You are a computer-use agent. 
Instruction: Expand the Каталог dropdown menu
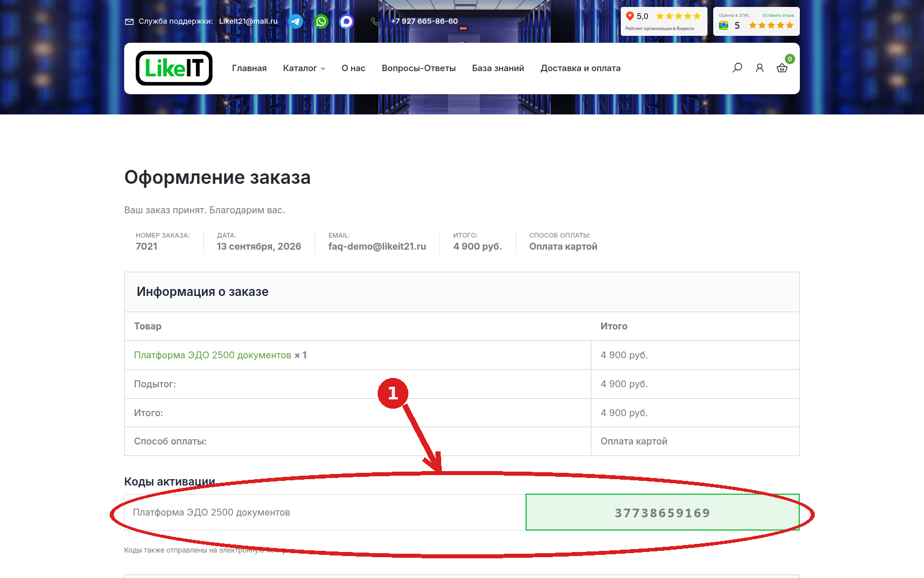pyautogui.click(x=304, y=68)
